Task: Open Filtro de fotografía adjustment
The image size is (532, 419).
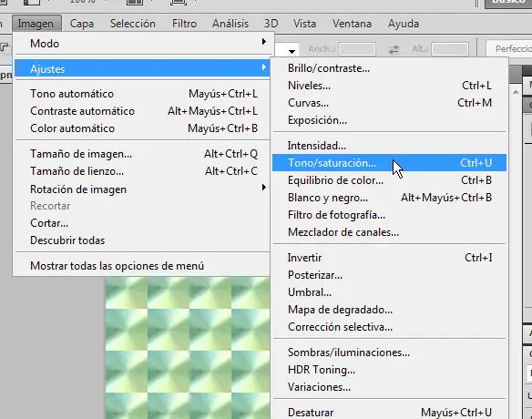Action: (389, 215)
